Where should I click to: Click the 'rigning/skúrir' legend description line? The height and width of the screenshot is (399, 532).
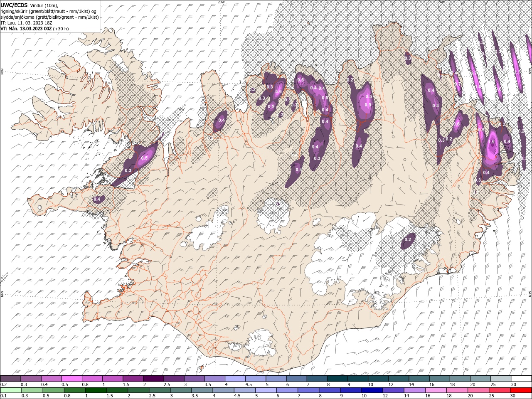pyautogui.click(x=48, y=11)
